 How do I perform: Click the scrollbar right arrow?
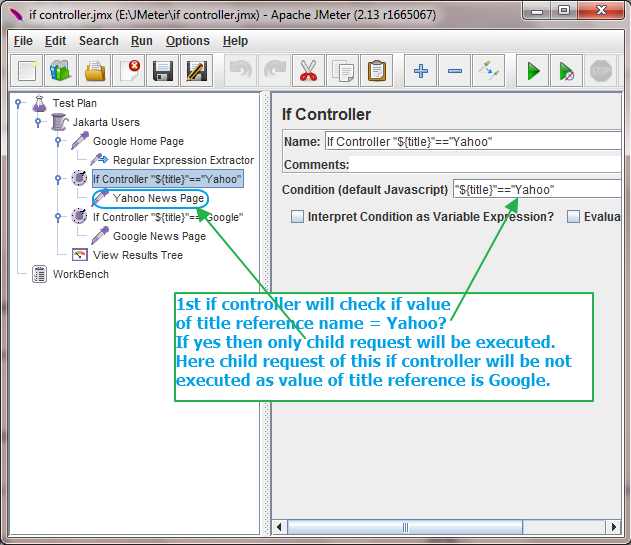[613, 527]
